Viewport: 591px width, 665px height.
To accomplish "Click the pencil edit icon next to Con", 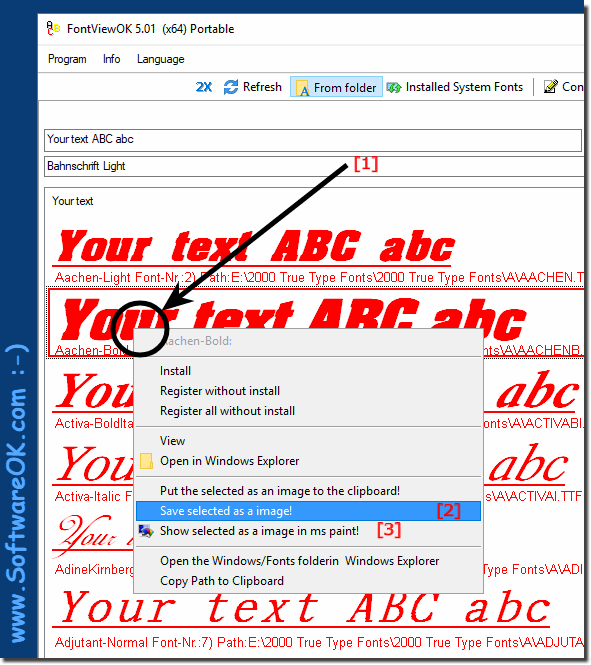I will pos(550,87).
